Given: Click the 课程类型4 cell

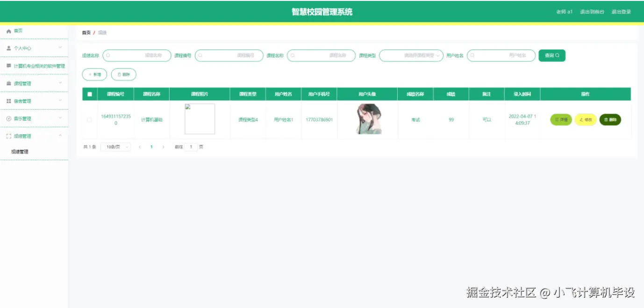Looking at the screenshot, I should coord(248,120).
